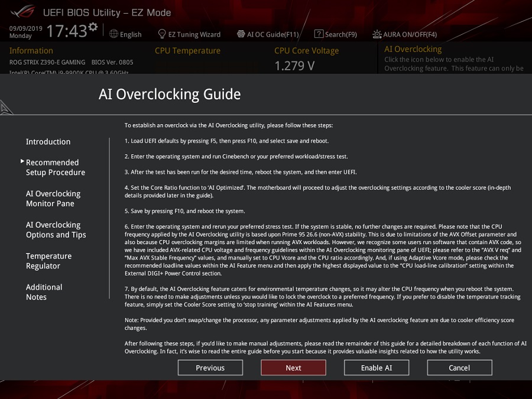
Task: Click step 1 Load UEFI defaults text
Action: coord(226,141)
